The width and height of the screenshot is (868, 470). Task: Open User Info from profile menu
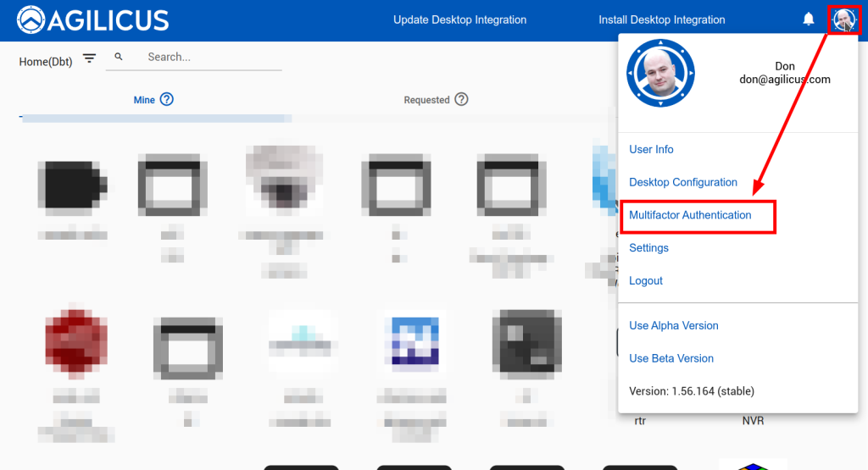(651, 149)
